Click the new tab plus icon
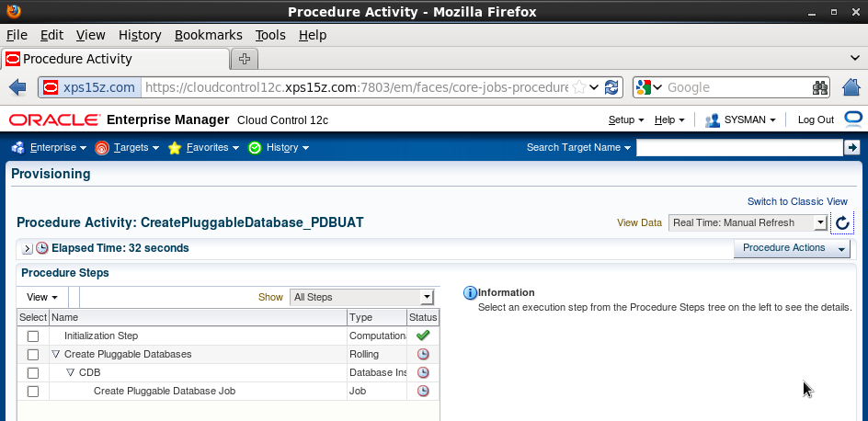Screen dimensions: 868x421 pos(245,59)
